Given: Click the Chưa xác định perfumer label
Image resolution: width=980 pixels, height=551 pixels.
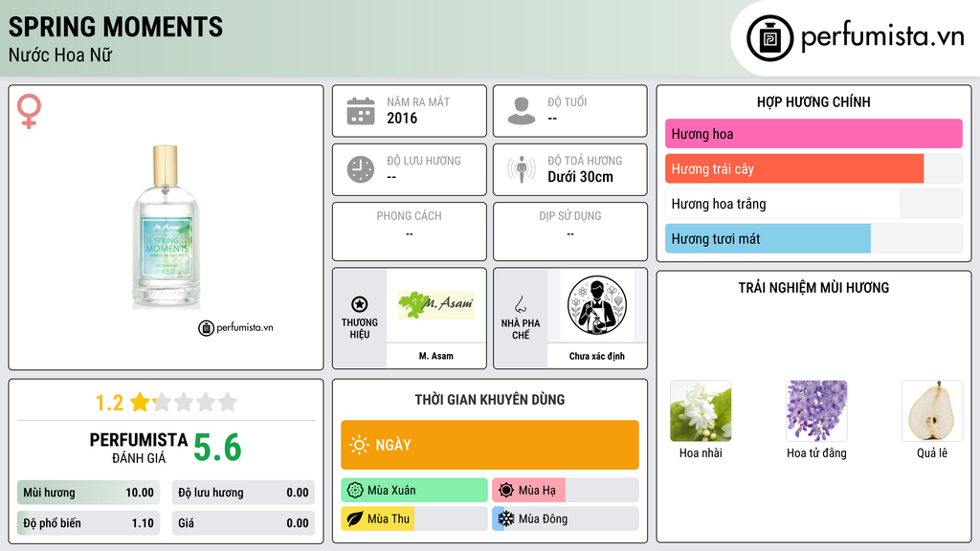Looking at the screenshot, I should click(x=597, y=356).
